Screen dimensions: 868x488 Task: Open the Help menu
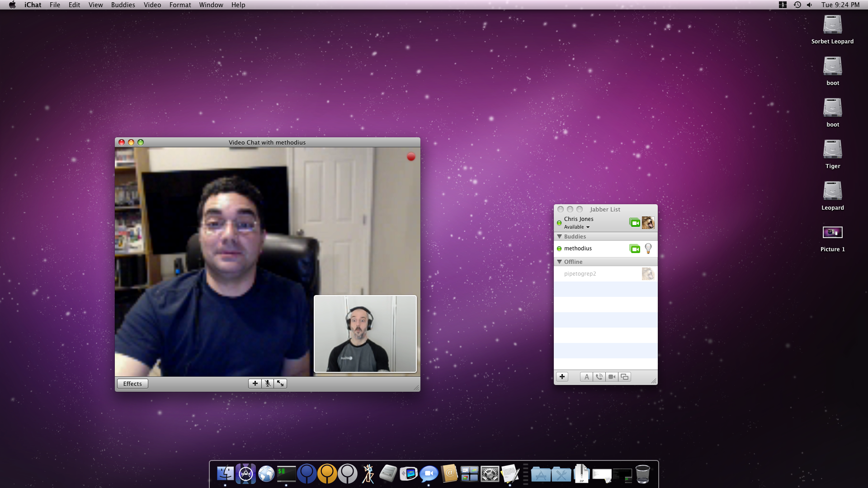[238, 5]
